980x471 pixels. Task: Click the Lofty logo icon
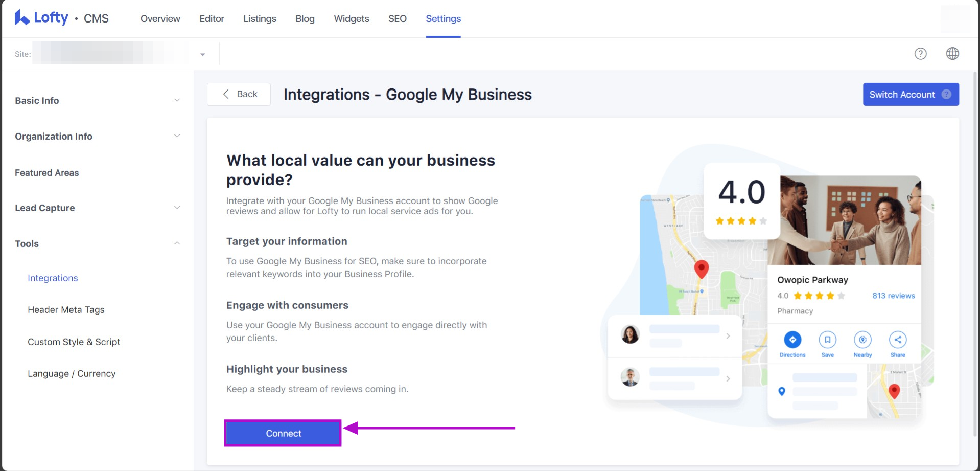tap(21, 18)
